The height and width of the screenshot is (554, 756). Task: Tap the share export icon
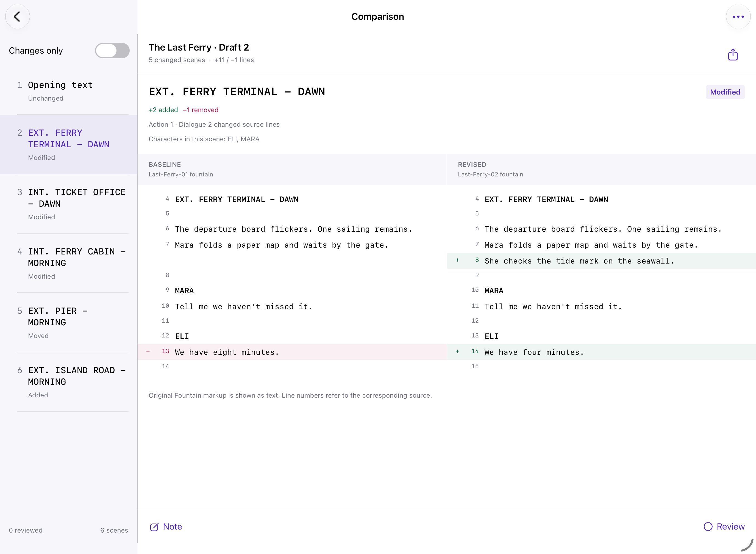point(733,54)
